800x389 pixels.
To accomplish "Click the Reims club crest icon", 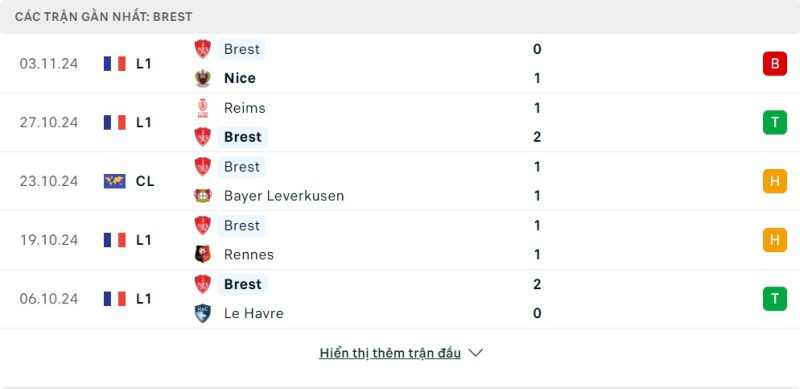I will pos(203,108).
